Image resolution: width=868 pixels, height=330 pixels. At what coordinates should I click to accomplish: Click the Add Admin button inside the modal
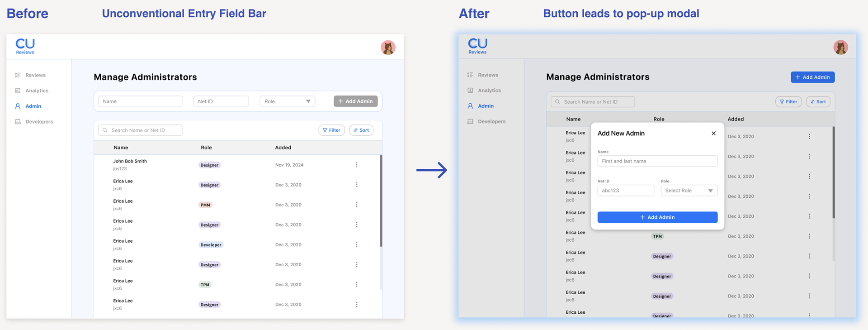click(657, 217)
